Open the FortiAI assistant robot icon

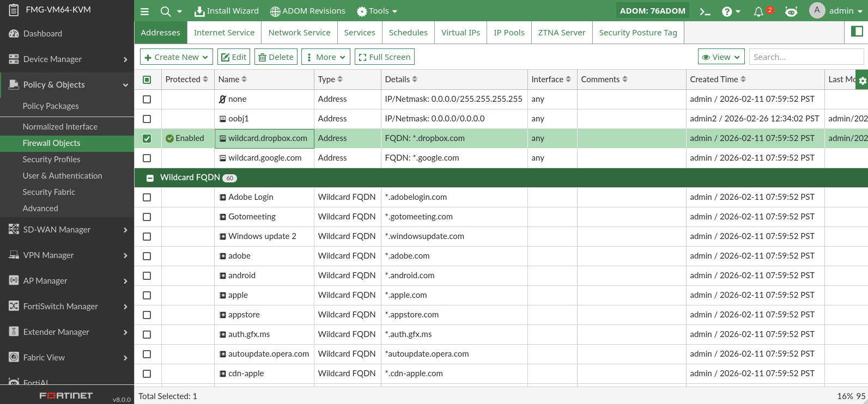tap(791, 11)
